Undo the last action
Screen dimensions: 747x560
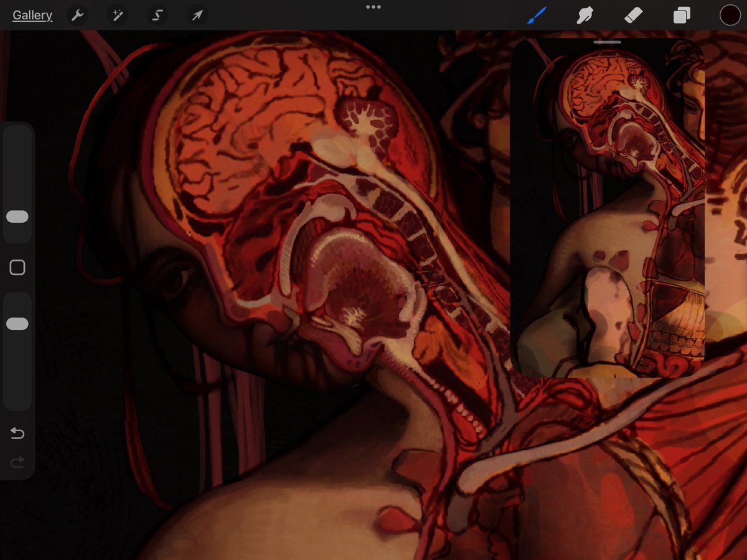click(x=17, y=433)
